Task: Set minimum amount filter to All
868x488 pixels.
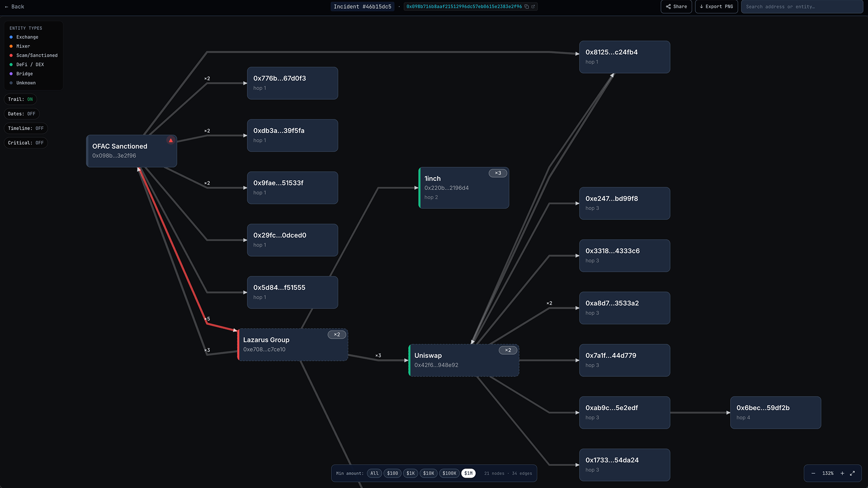Action: (374, 474)
